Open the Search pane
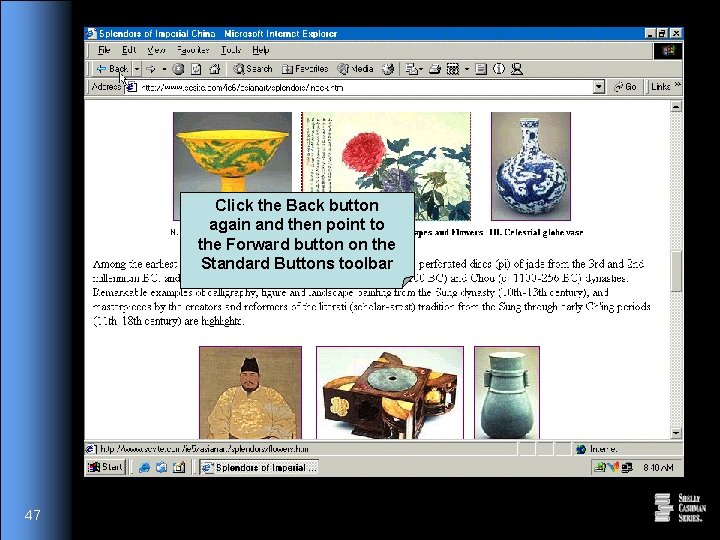 253,69
